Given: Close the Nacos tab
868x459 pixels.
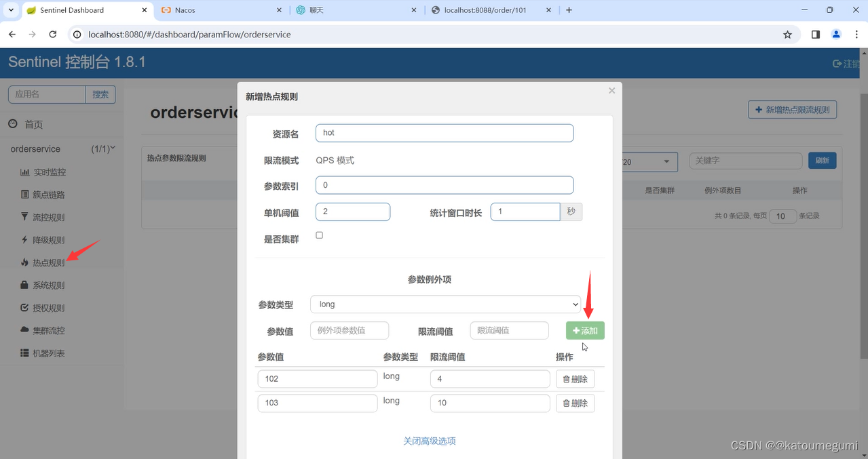Looking at the screenshot, I should click(x=278, y=10).
